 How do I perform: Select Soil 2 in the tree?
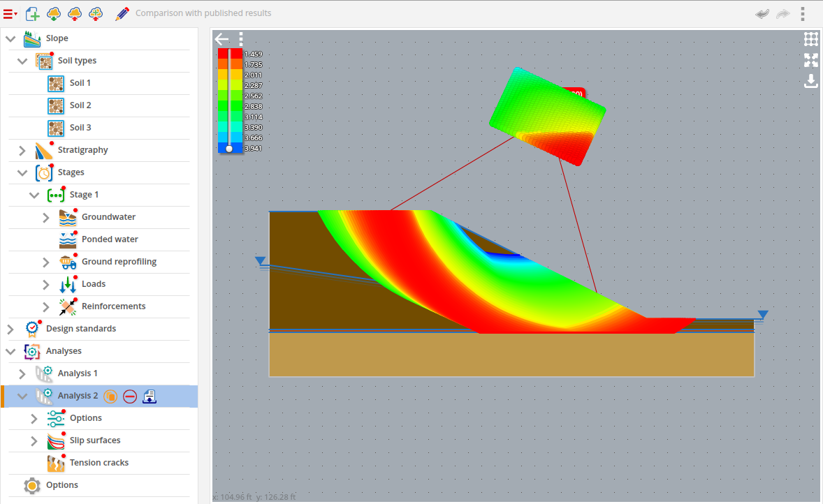pyautogui.click(x=80, y=105)
